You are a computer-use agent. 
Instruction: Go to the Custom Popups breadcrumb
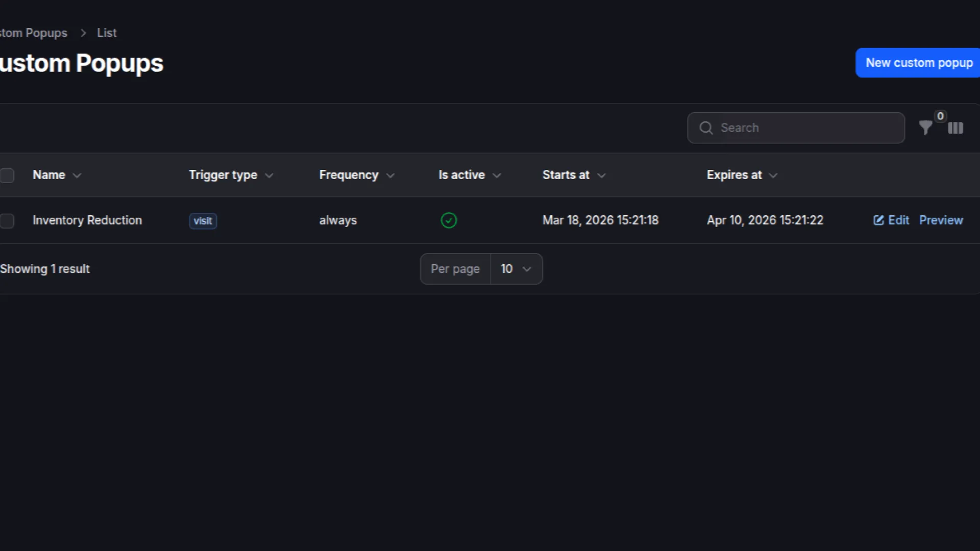click(x=34, y=33)
